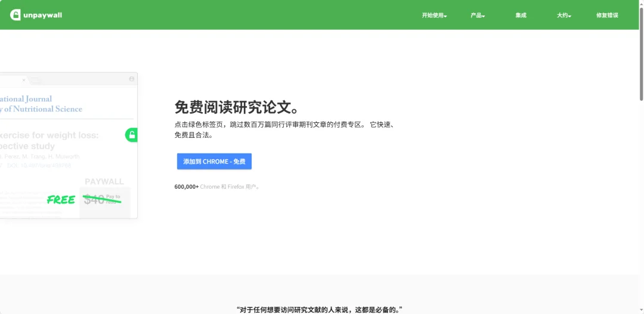
Task: Go to the 集成 page
Action: (521, 15)
